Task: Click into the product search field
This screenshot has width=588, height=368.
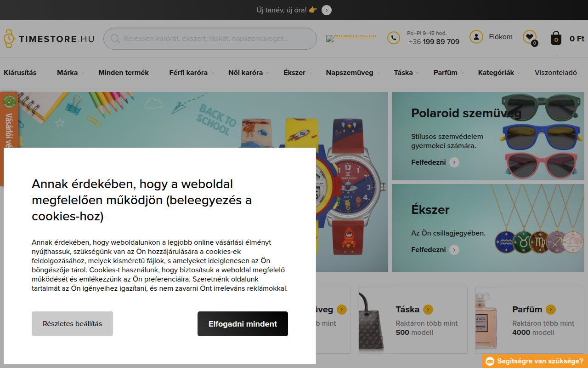Action: (x=210, y=39)
